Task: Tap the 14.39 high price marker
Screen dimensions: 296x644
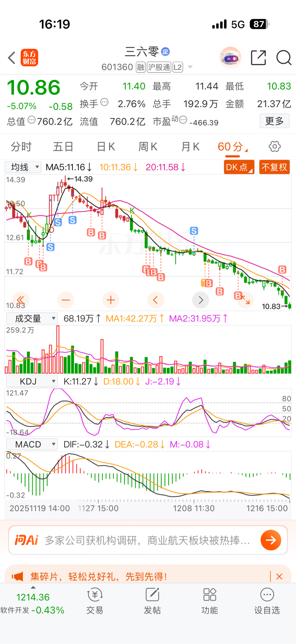Action: pyautogui.click(x=80, y=179)
